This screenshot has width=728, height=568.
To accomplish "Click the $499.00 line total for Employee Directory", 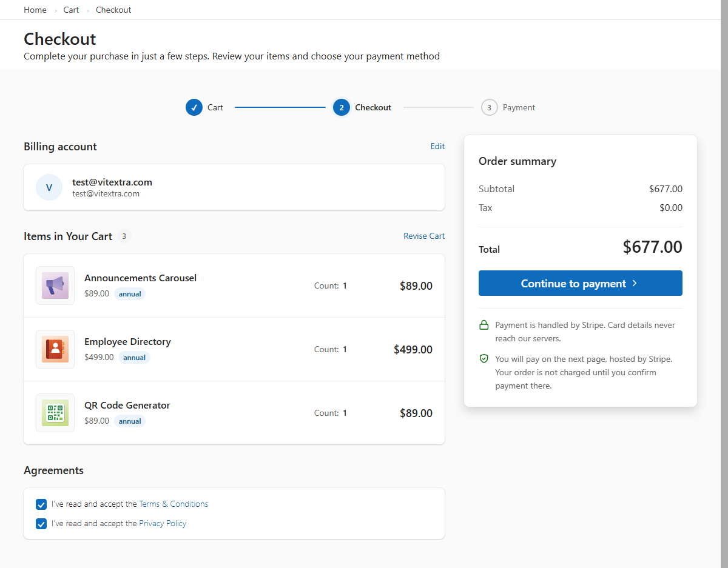I will pyautogui.click(x=413, y=350).
